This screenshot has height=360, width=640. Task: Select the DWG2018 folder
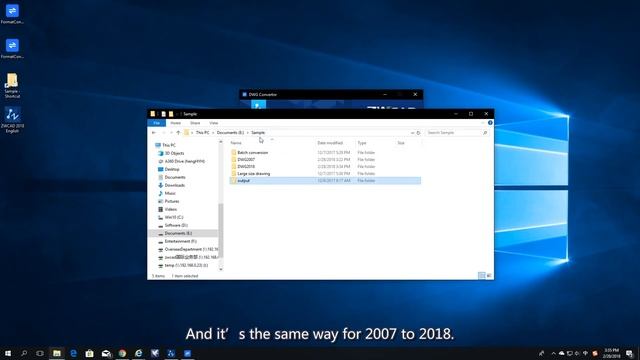tap(246, 167)
